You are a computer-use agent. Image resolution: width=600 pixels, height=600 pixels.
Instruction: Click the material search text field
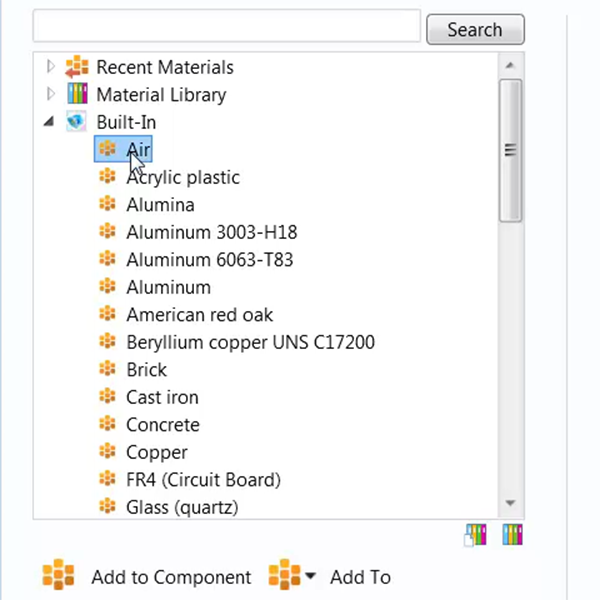227,26
